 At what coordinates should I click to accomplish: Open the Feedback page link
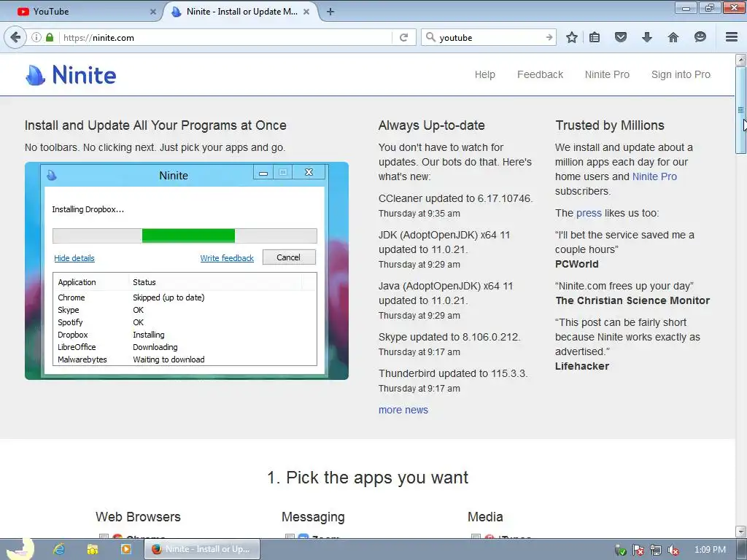pyautogui.click(x=541, y=74)
